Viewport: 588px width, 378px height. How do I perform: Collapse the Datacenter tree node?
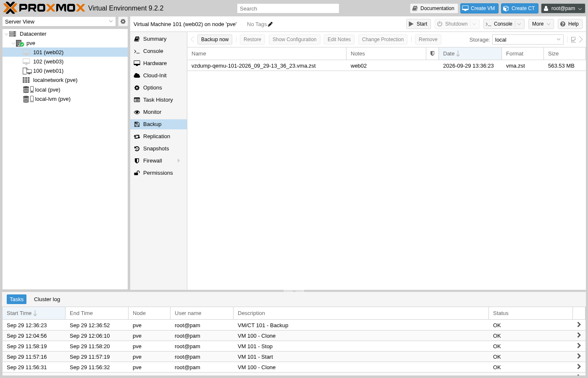coord(6,34)
